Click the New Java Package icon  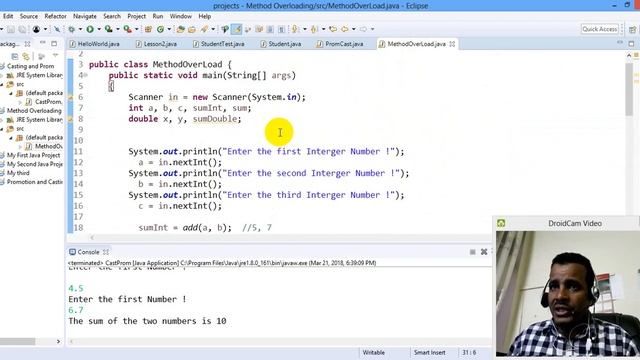click(148, 29)
